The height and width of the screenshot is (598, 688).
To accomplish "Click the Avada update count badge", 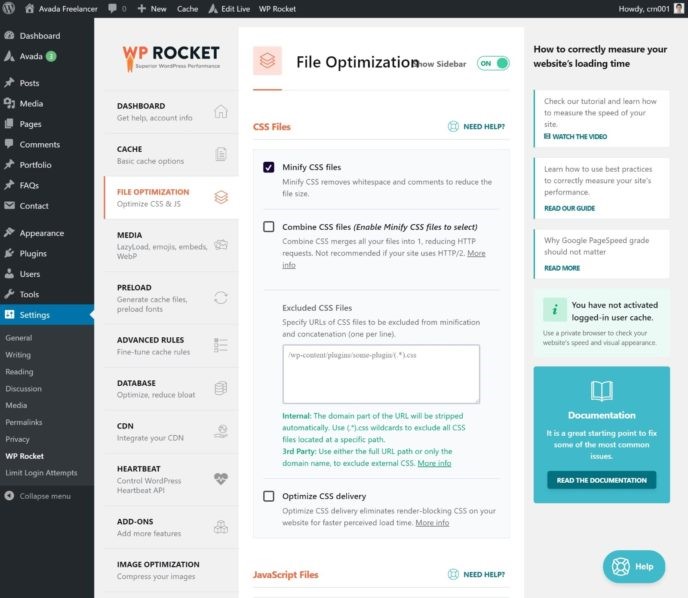I will (x=51, y=56).
